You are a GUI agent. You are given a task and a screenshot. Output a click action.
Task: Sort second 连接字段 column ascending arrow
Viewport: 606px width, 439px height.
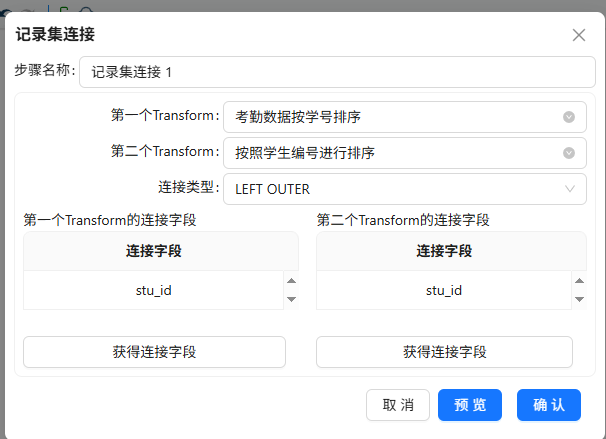(x=579, y=281)
